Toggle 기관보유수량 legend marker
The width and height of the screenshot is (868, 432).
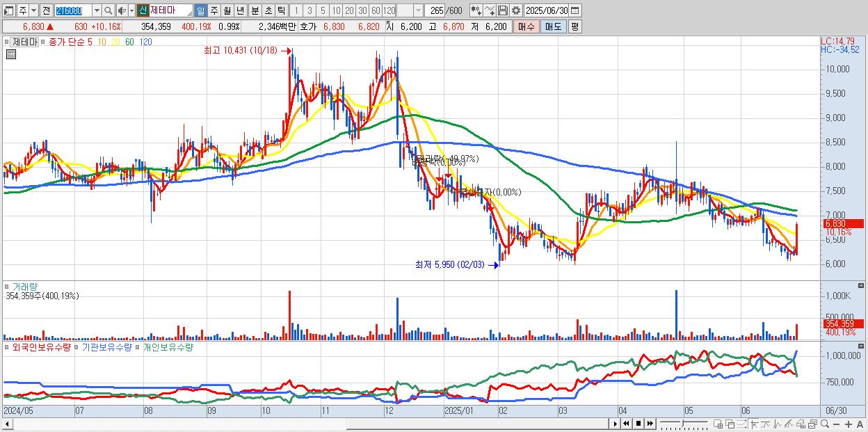[x=77, y=346]
